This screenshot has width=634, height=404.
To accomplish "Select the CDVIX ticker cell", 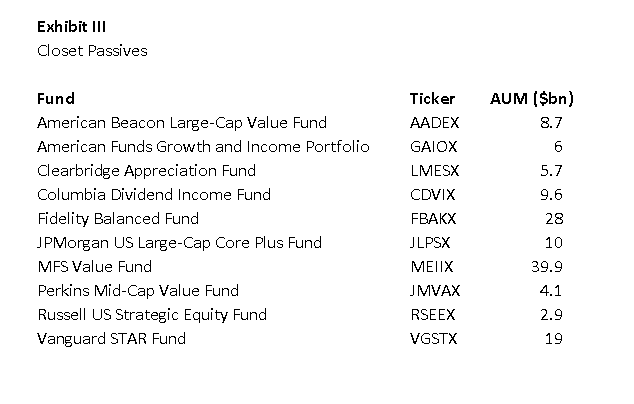I will click(x=430, y=195).
